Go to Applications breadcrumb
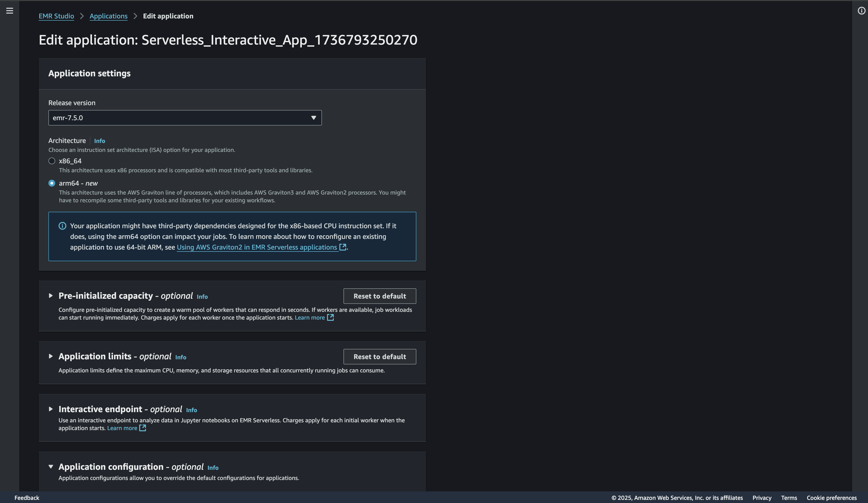Viewport: 868px width, 503px height. coord(108,16)
